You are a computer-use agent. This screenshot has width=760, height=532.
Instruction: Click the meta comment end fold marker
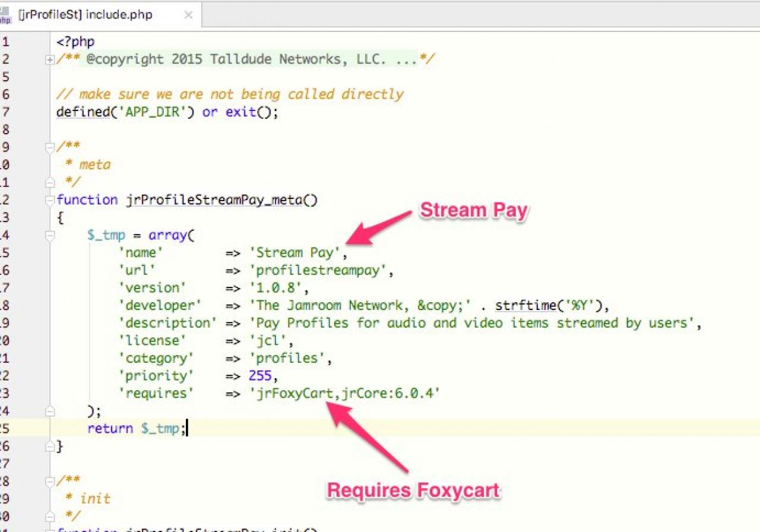pos(50,182)
